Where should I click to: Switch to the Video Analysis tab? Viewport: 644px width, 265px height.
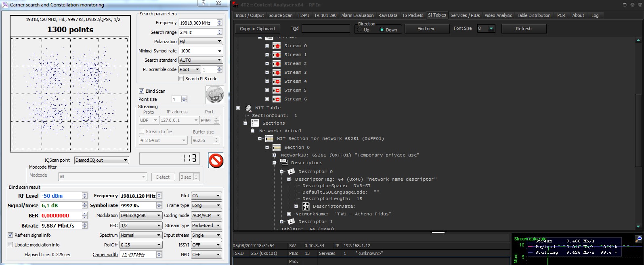point(498,15)
